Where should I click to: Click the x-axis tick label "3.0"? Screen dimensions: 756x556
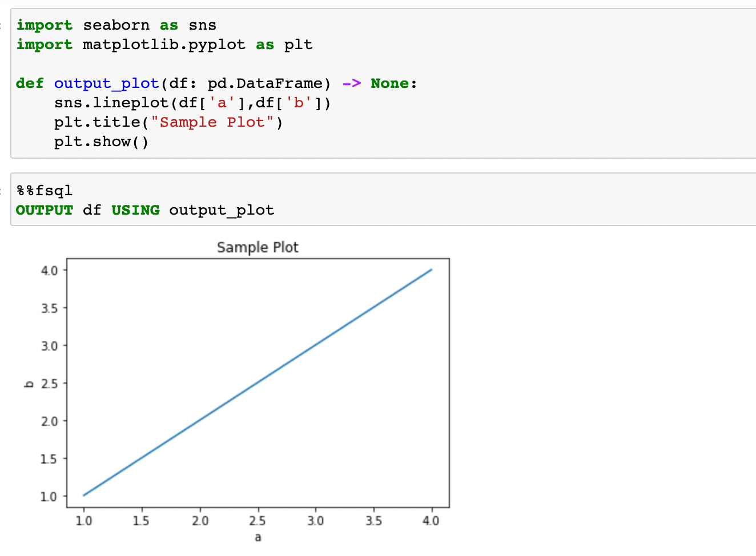tap(316, 521)
